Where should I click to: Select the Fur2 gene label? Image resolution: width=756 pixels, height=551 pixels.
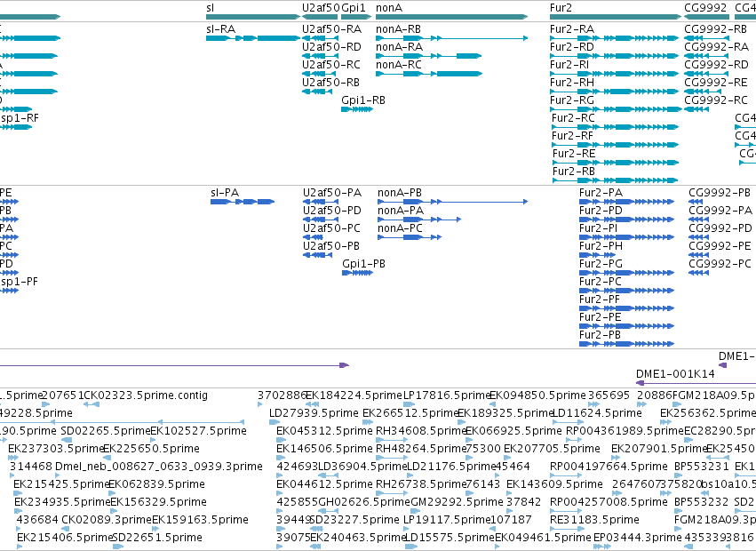pyautogui.click(x=561, y=8)
